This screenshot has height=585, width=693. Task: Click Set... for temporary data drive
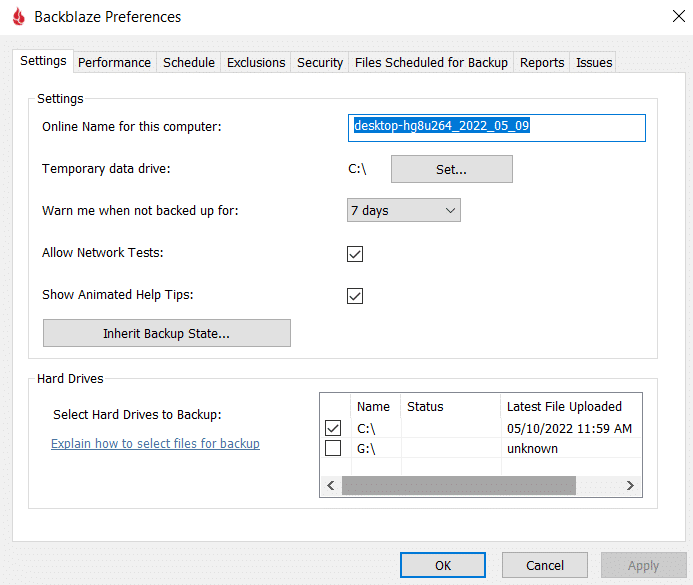(x=452, y=169)
